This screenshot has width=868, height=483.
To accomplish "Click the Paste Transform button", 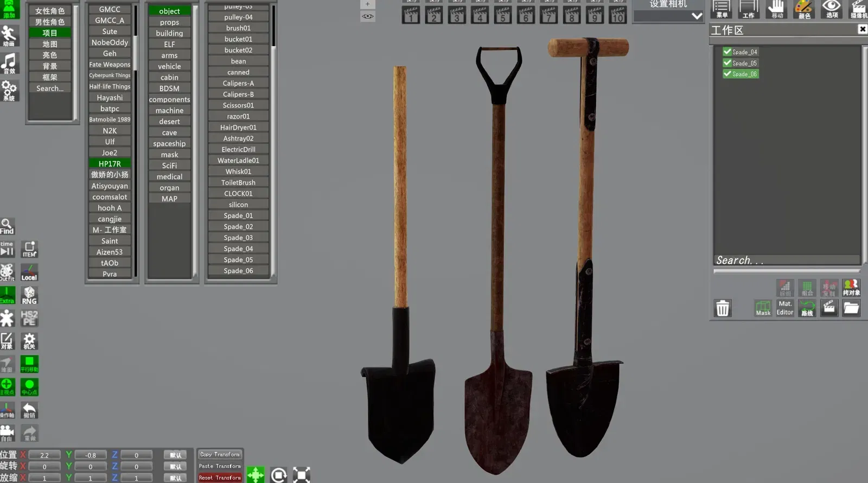I will click(x=220, y=466).
